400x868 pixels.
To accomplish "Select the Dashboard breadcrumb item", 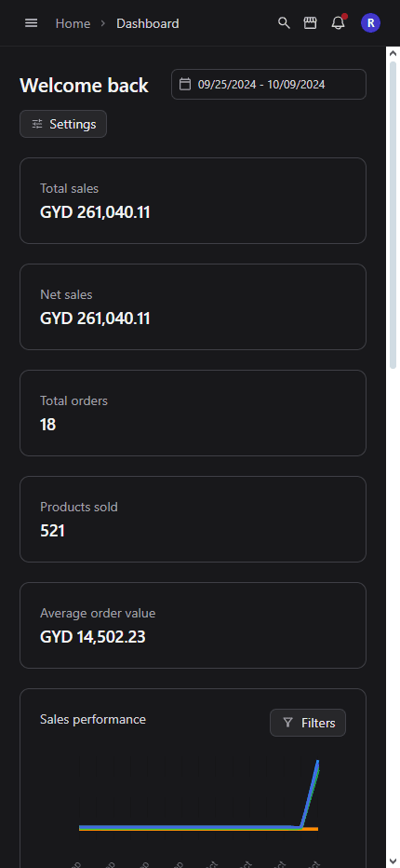I will (x=148, y=23).
